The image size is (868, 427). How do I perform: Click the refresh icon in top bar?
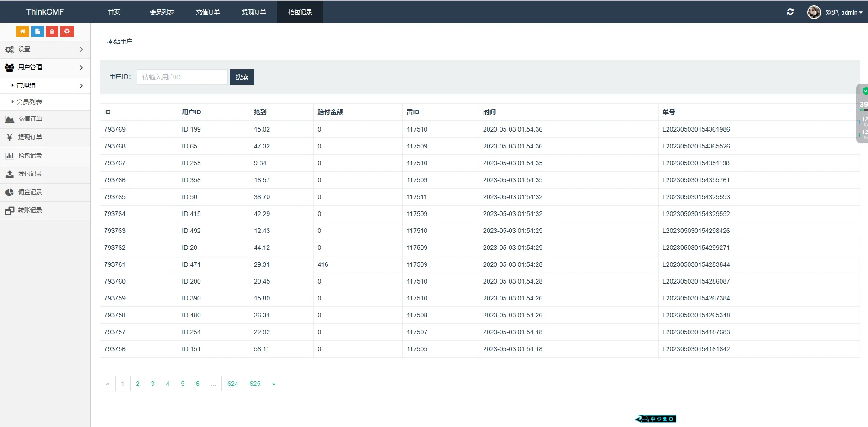pos(790,12)
